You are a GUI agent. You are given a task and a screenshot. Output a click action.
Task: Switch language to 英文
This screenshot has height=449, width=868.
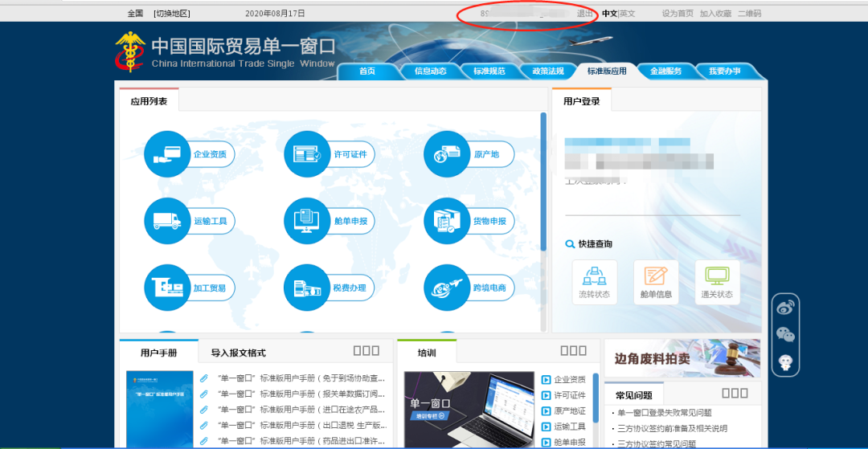tap(628, 14)
